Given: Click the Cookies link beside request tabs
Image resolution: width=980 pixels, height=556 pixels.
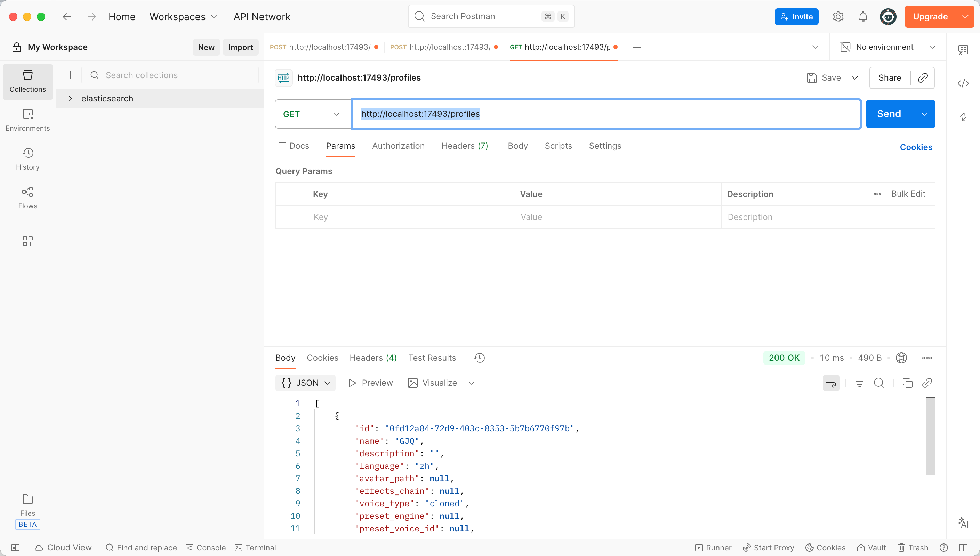Looking at the screenshot, I should [x=916, y=147].
